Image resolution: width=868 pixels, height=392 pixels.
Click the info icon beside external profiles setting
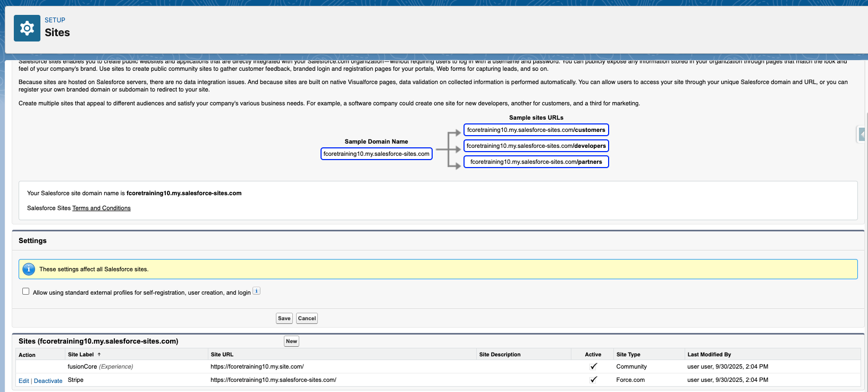tap(256, 291)
